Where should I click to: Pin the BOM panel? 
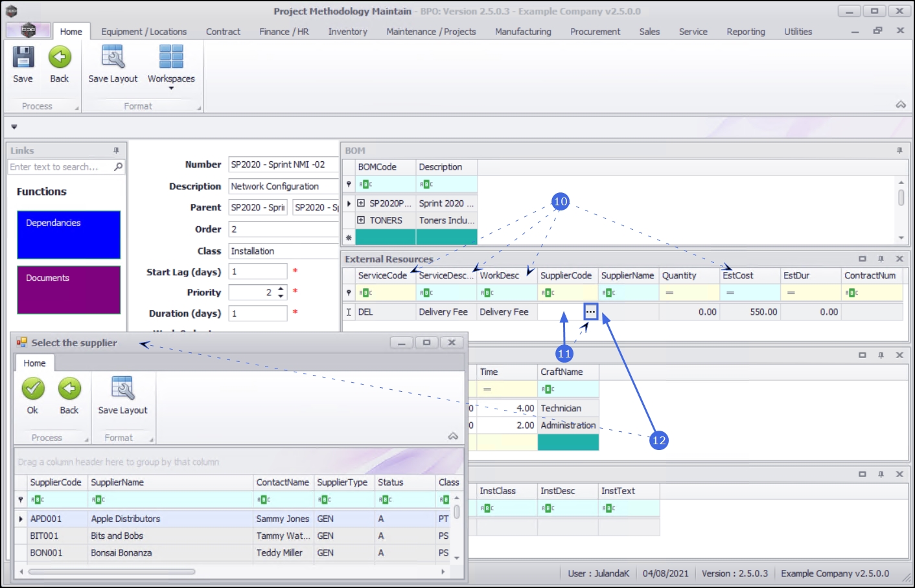pyautogui.click(x=899, y=150)
